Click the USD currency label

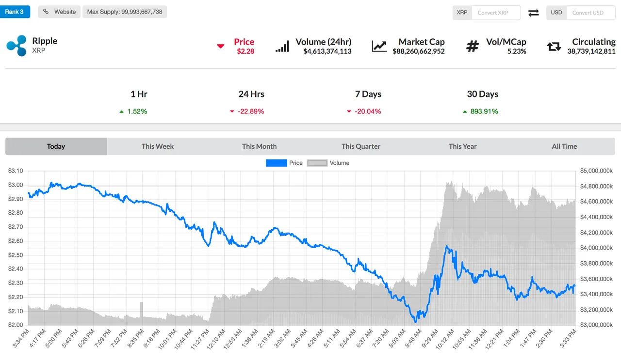556,13
